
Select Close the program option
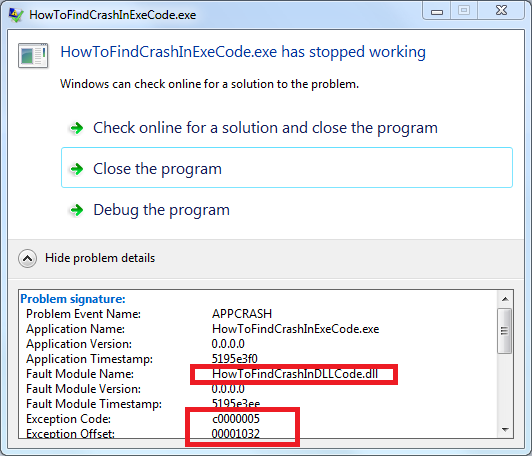(287, 168)
